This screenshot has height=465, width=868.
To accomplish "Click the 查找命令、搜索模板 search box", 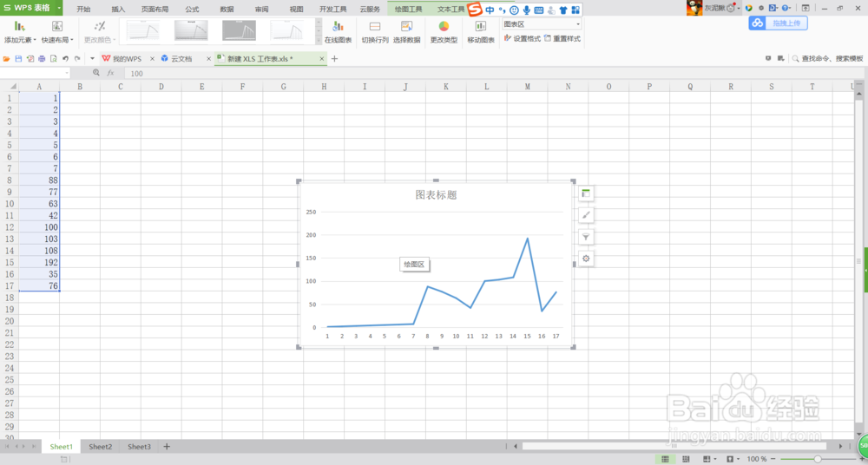I will (827, 58).
